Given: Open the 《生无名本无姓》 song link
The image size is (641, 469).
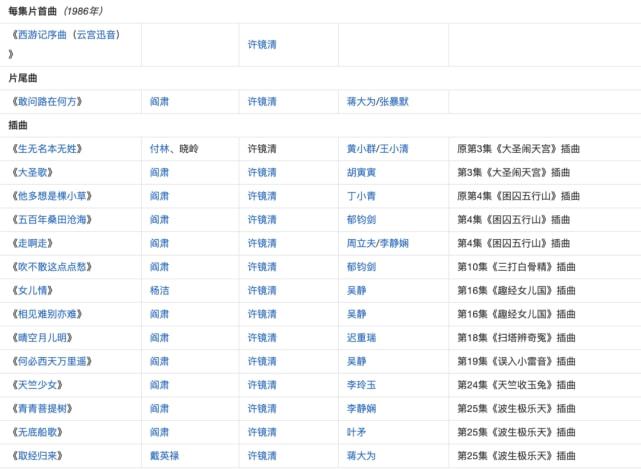Looking at the screenshot, I should tap(47, 149).
